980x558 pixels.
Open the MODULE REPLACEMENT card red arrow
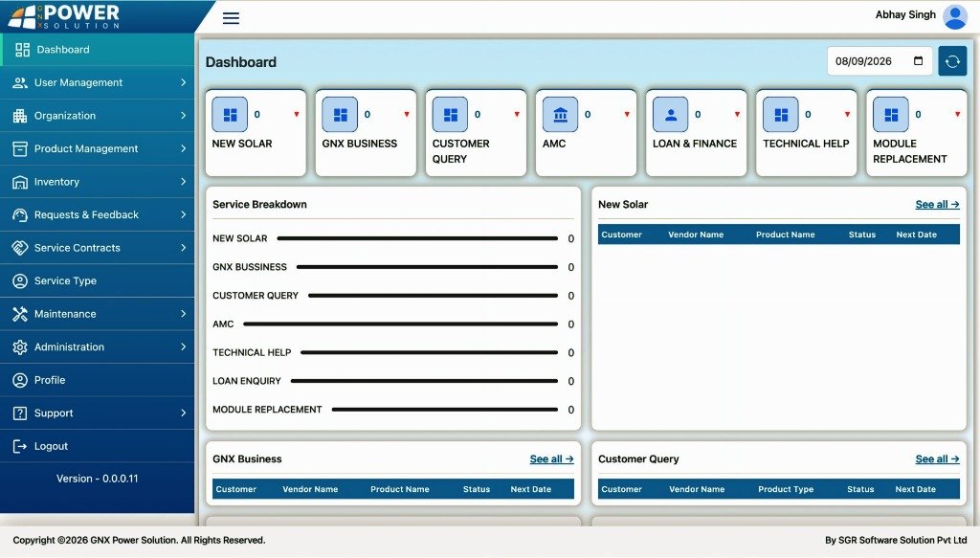click(x=957, y=114)
